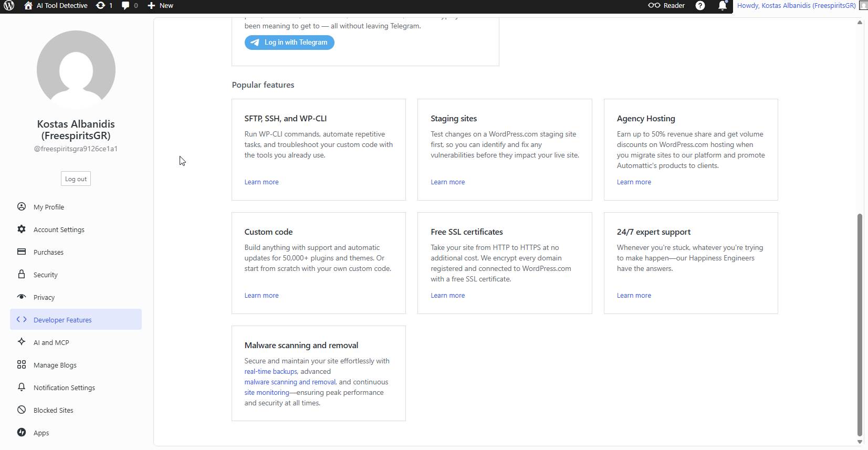Image resolution: width=868 pixels, height=450 pixels.
Task: Click the Popular features heading
Action: coord(263,85)
